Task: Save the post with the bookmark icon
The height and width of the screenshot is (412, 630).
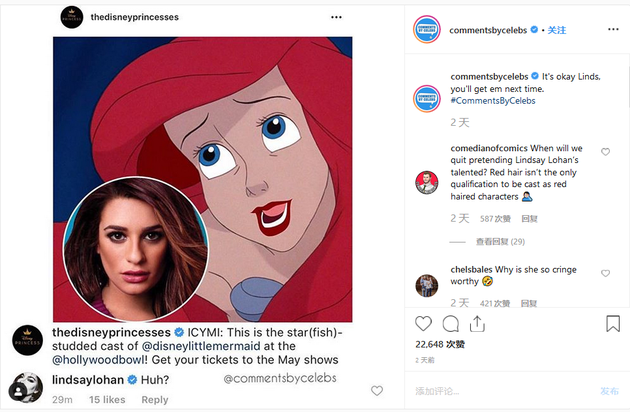Action: coord(613,324)
